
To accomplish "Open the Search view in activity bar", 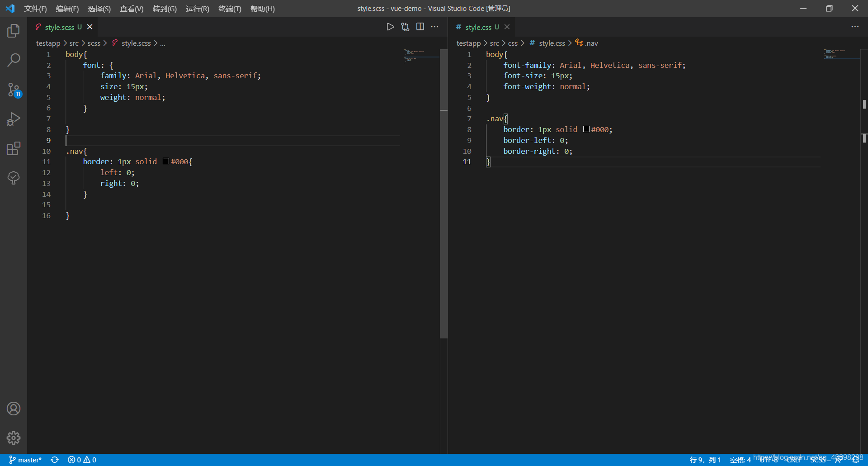I will (14, 60).
